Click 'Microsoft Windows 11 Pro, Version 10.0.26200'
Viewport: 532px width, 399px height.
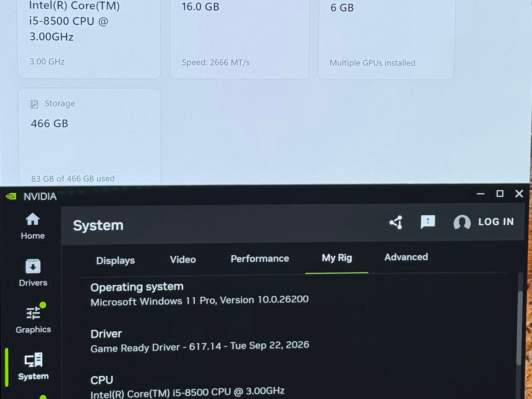coord(199,301)
